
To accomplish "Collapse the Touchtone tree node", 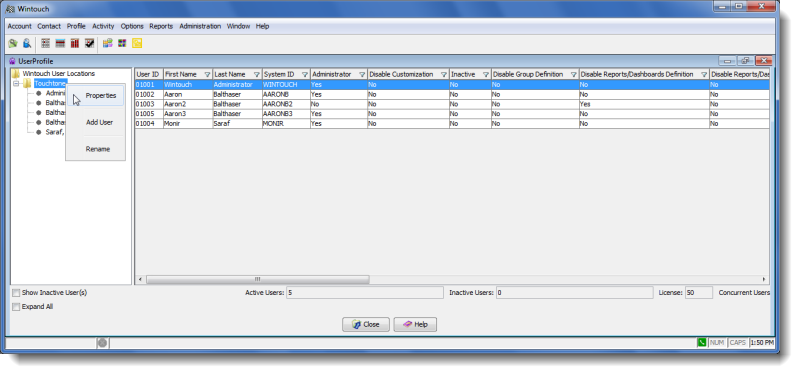I will (x=16, y=84).
